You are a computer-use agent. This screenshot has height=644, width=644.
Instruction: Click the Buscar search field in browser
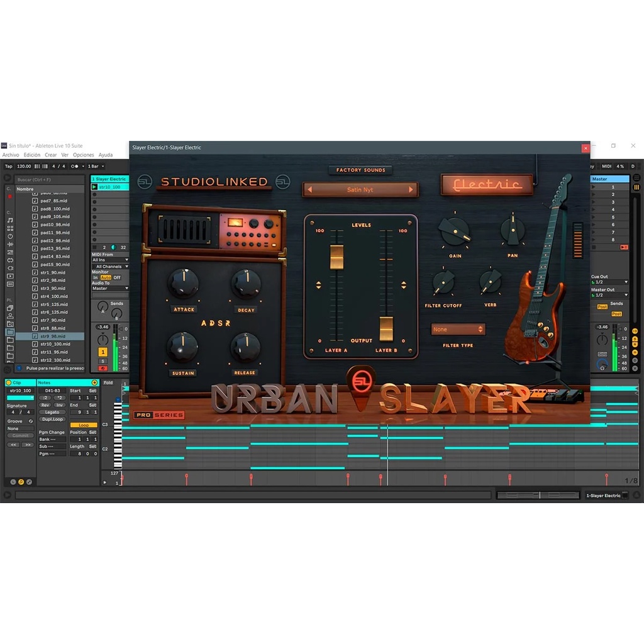click(x=49, y=179)
